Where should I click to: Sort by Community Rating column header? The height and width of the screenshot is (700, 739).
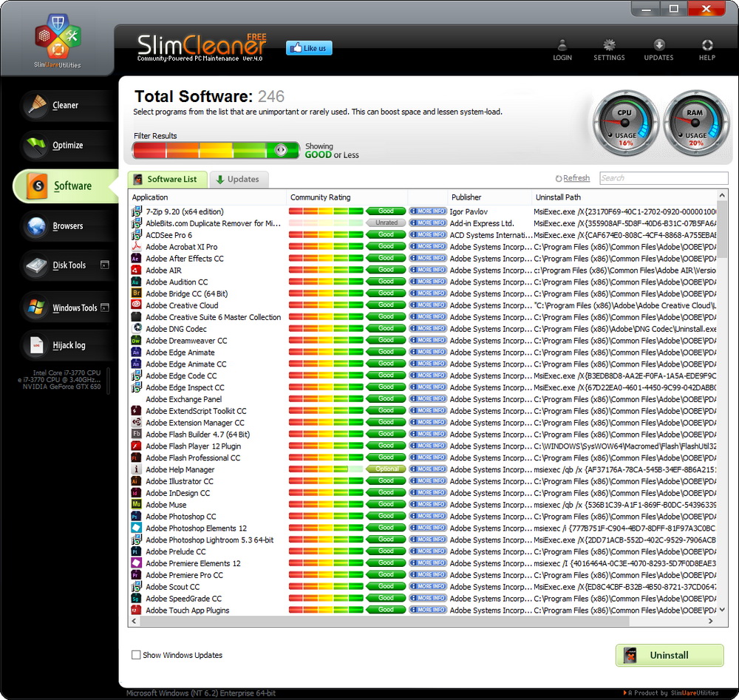click(347, 197)
